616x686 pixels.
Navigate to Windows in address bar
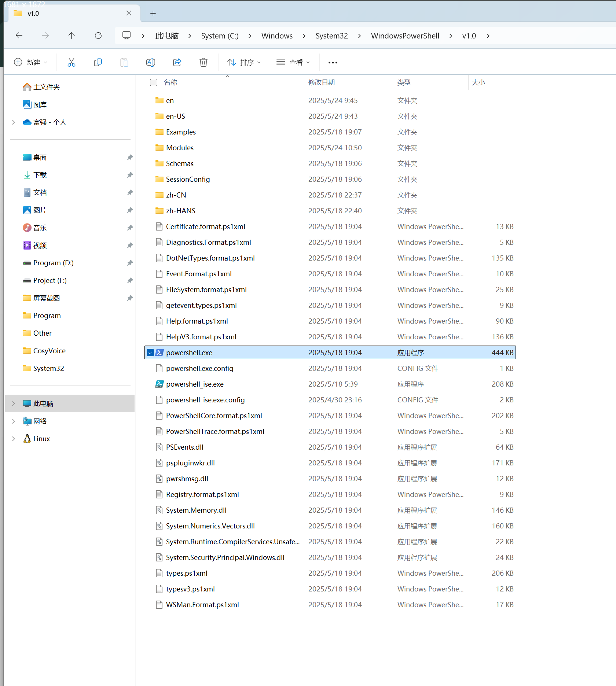[277, 36]
